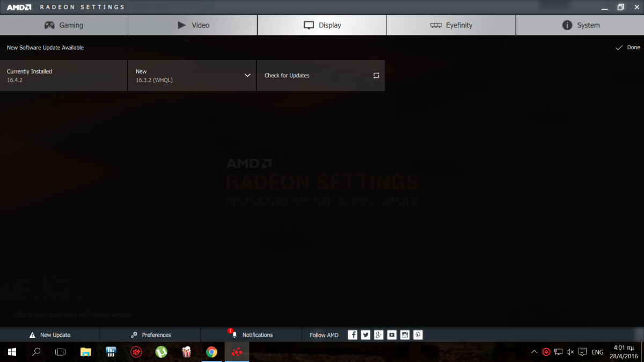Open the Eyefinity tab
644x362 pixels.
coord(451,25)
